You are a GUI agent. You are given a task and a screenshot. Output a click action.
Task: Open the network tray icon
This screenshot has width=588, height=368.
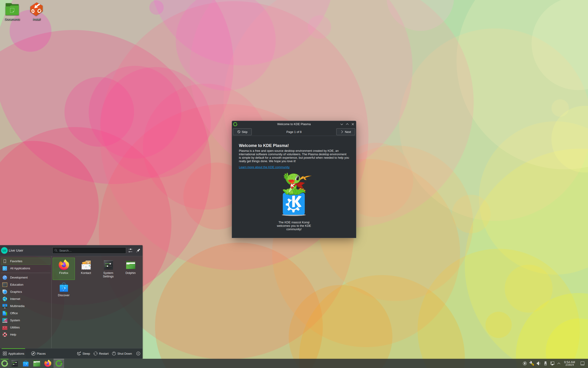(x=552, y=363)
